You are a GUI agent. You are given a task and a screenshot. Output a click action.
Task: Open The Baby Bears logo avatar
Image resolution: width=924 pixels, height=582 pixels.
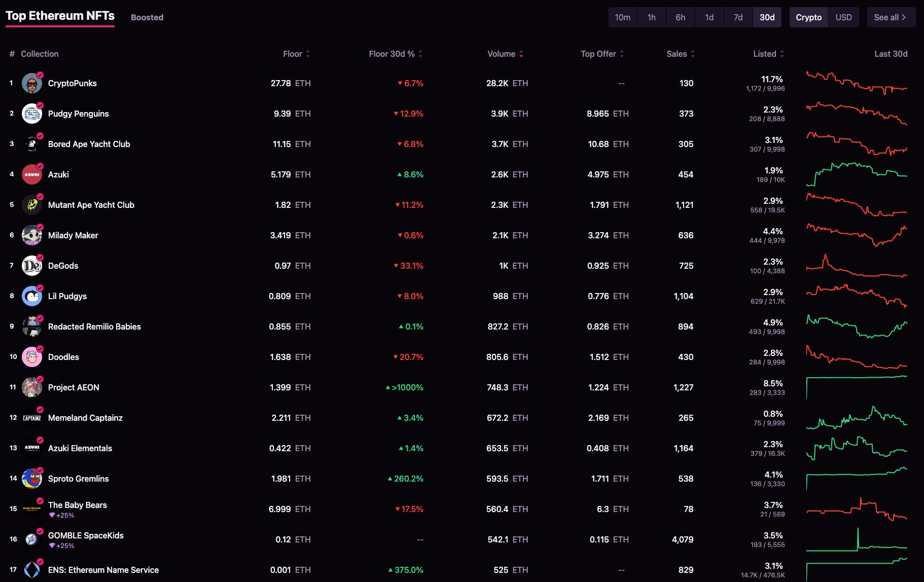[x=32, y=509]
